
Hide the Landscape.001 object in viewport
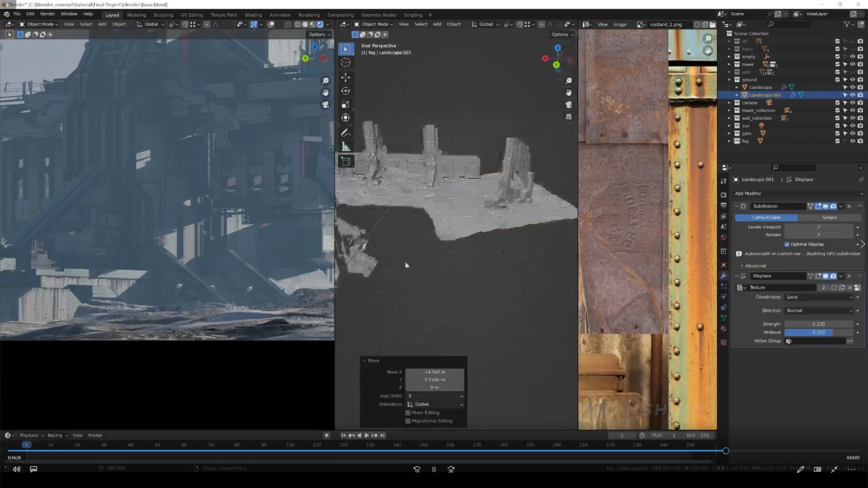853,95
